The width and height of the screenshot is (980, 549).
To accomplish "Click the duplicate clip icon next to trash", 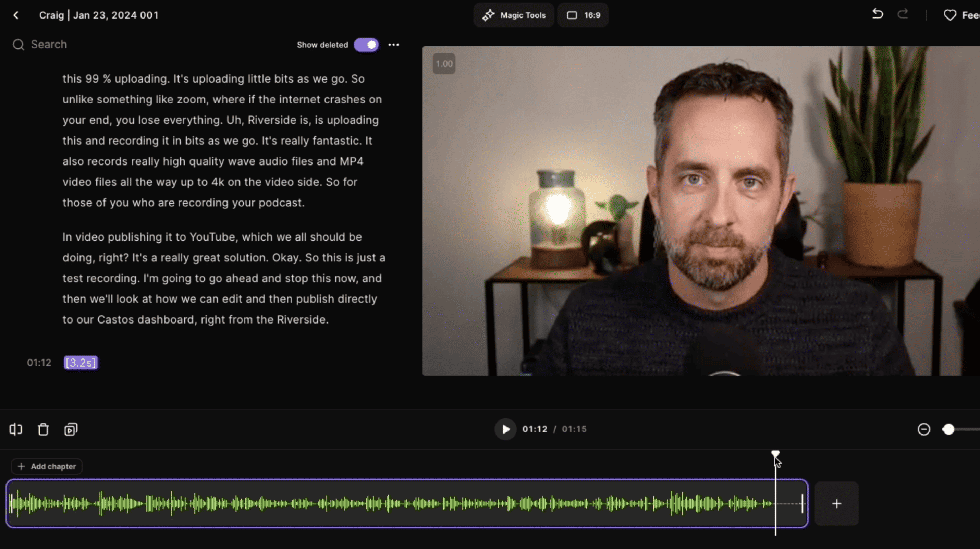I will click(x=71, y=429).
